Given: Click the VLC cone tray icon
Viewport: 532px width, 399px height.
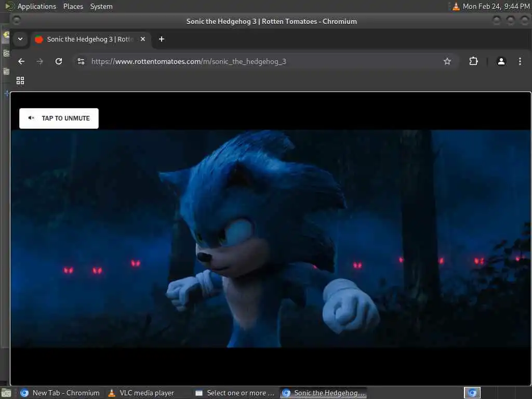Looking at the screenshot, I should [456, 6].
